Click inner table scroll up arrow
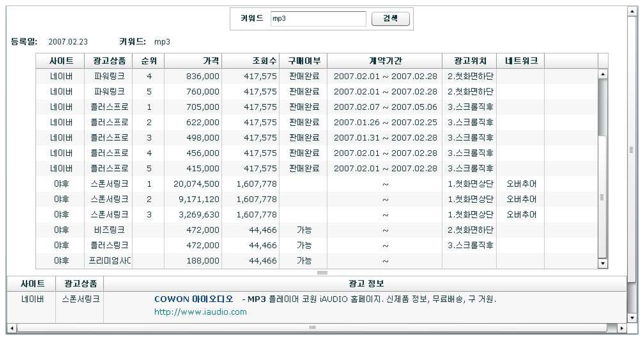The height and width of the screenshot is (340, 644). (603, 74)
